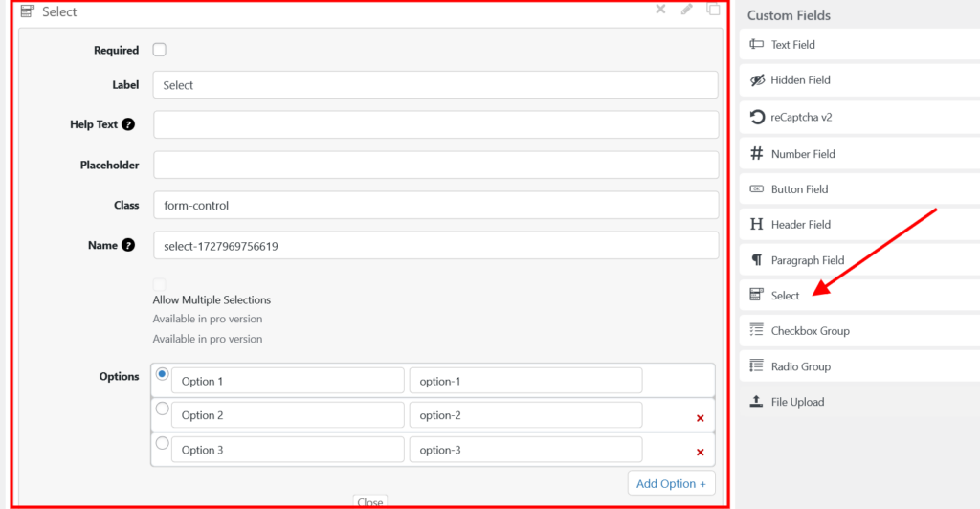Click the Close button below options
Screen dimensions: 980x509
tap(370, 502)
